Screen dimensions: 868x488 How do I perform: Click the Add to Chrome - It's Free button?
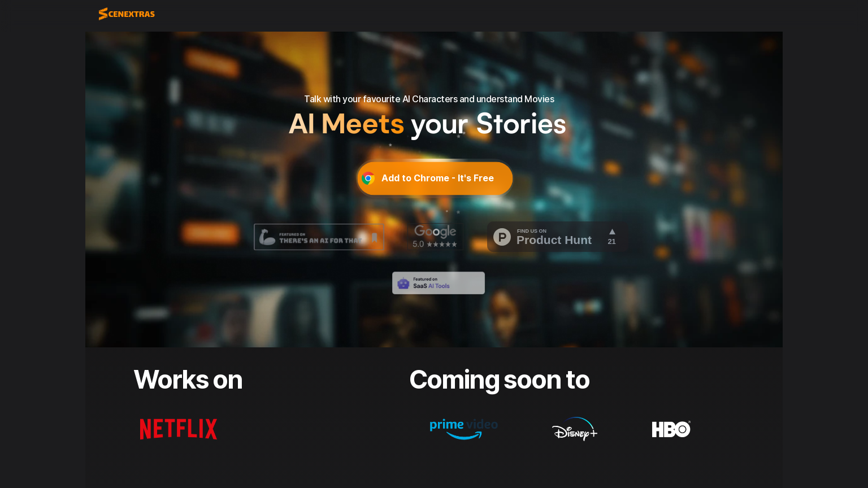pos(435,178)
